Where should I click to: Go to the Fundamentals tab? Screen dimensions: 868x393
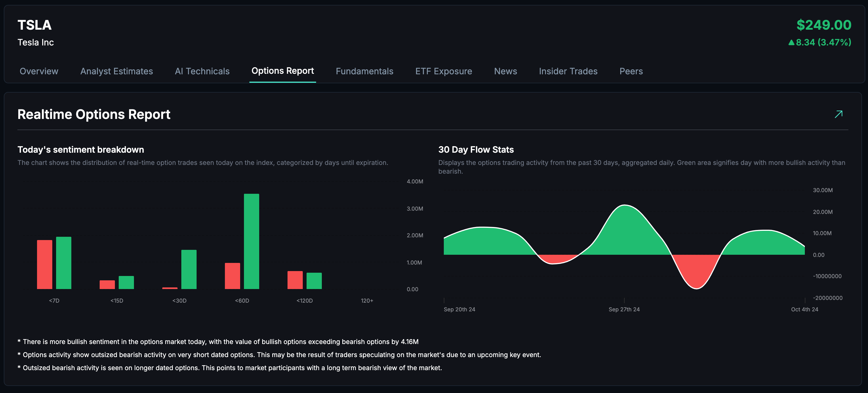365,71
